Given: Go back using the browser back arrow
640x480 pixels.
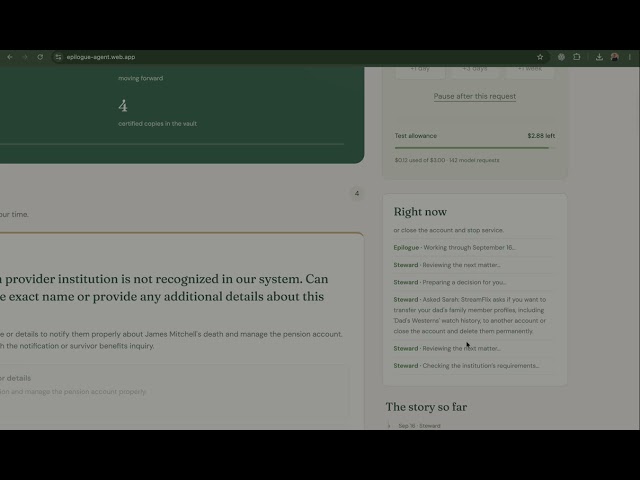Looking at the screenshot, I should 10,57.
